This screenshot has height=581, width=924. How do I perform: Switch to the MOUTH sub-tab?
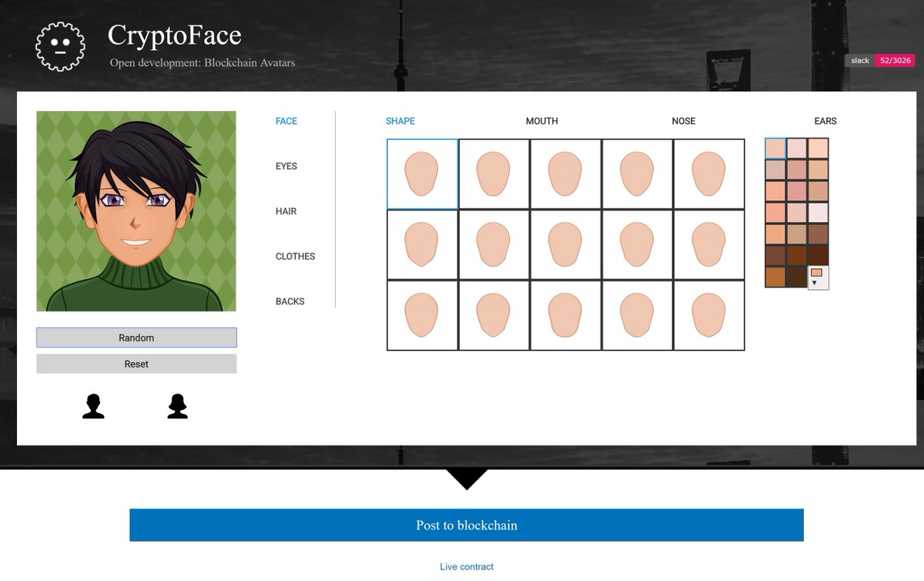(542, 121)
